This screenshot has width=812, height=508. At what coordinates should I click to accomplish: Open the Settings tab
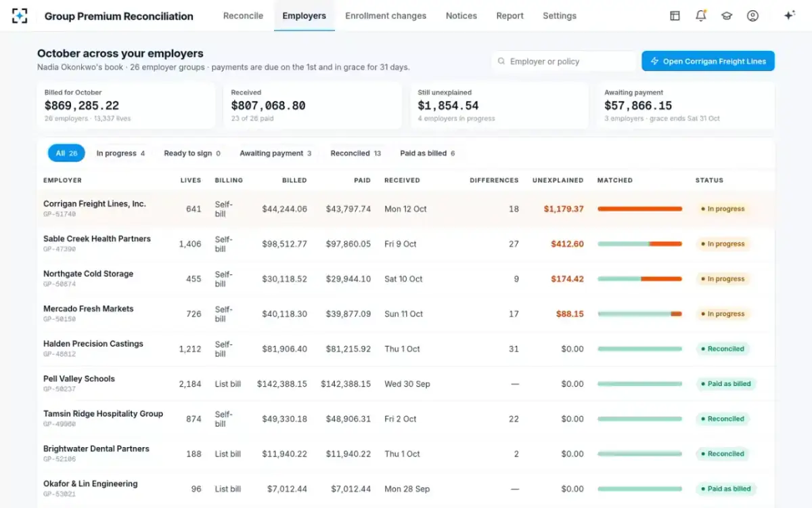[560, 16]
